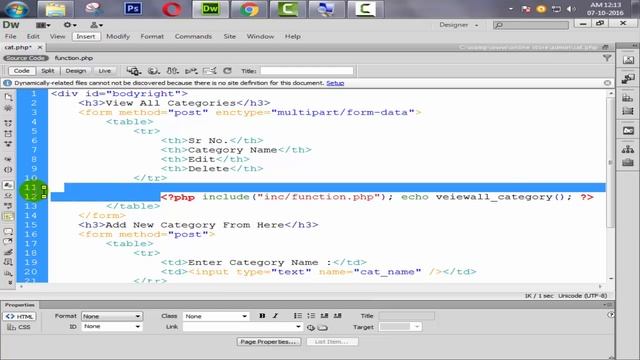Open the Format menu
640x360 pixels.
coord(152,36)
